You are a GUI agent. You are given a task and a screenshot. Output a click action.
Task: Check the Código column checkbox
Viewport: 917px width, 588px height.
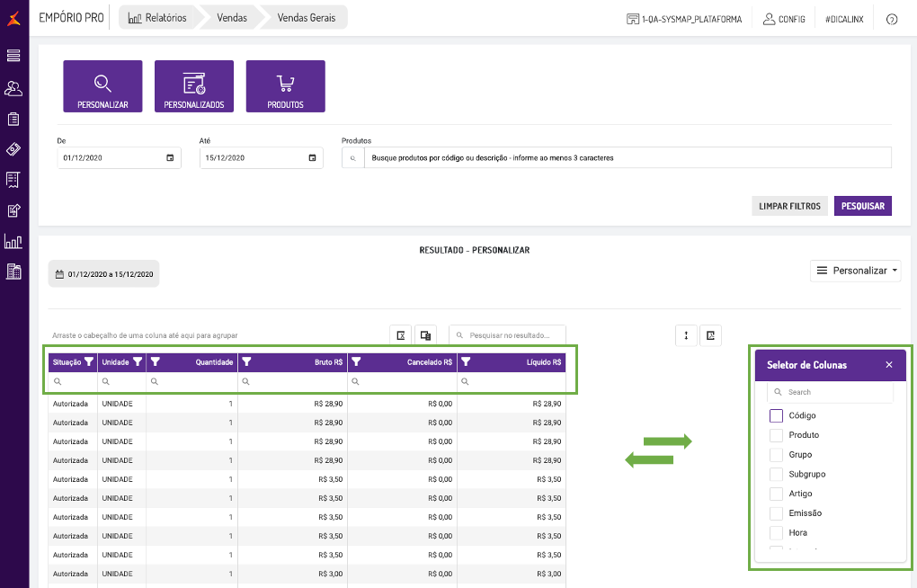click(776, 415)
